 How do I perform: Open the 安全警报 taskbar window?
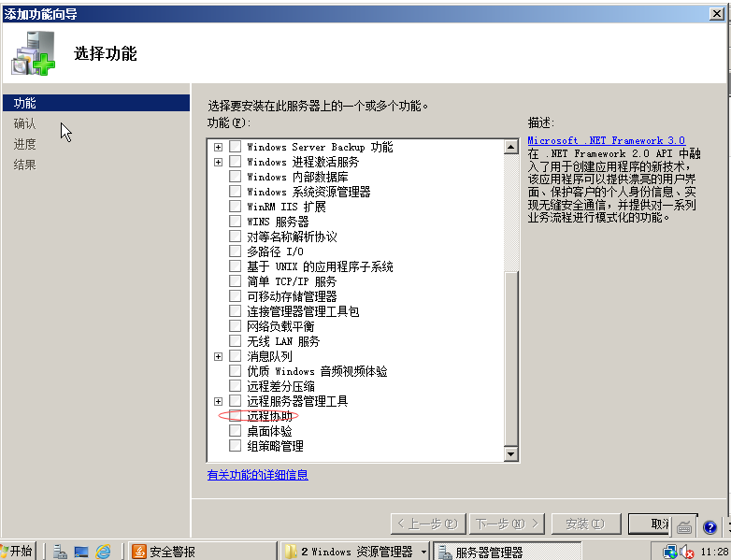pos(173,552)
